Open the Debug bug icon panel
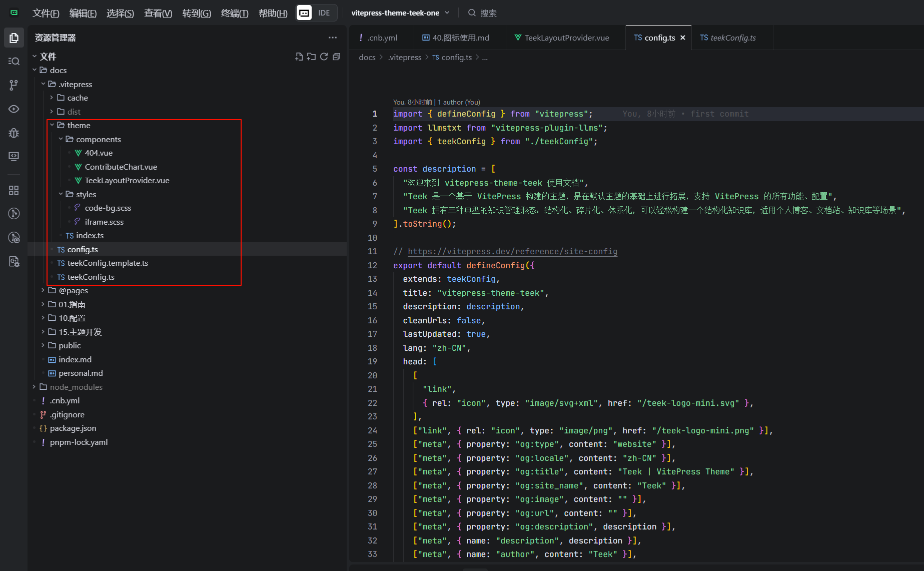 click(x=14, y=133)
